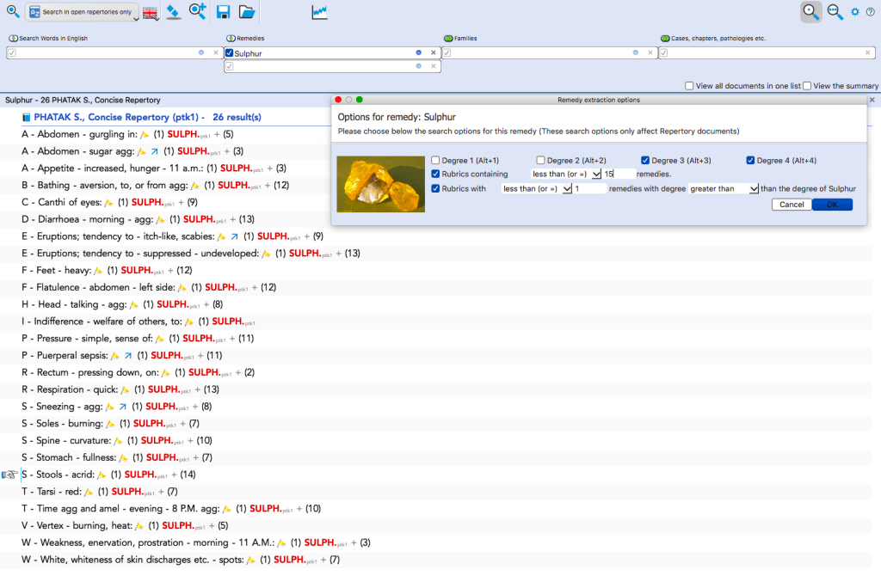Click the eraser clear-search icon

click(174, 12)
